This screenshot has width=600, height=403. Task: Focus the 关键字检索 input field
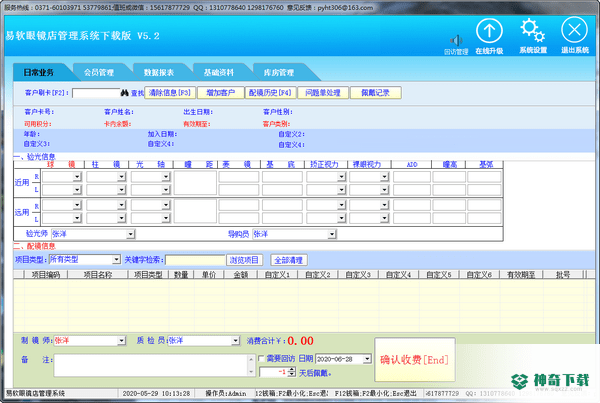tap(195, 260)
